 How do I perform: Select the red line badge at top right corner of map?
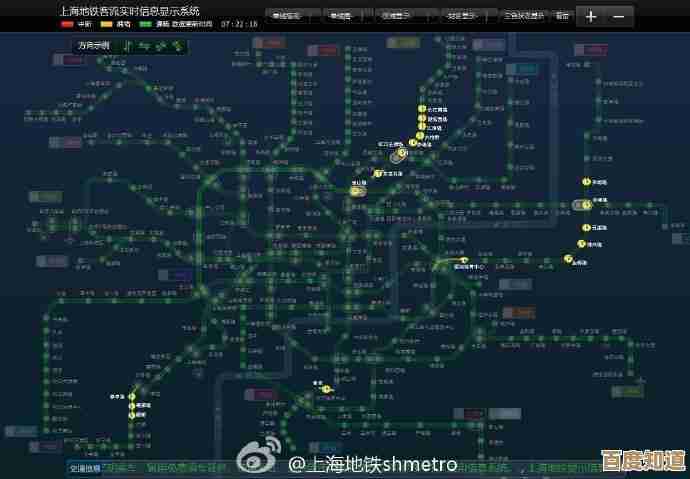pos(591,50)
